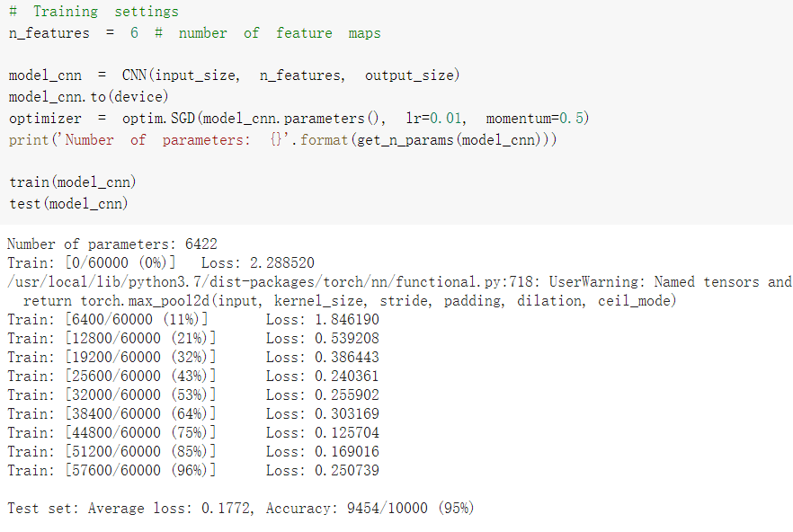Click the Train [32000/60000 (53%)] line
The width and height of the screenshot is (793, 532).
[x=111, y=395]
